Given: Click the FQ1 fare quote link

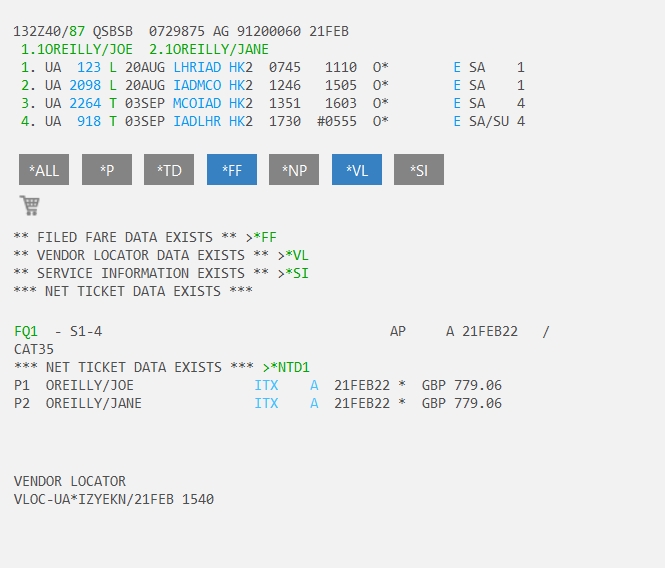Looking at the screenshot, I should 26,331.
